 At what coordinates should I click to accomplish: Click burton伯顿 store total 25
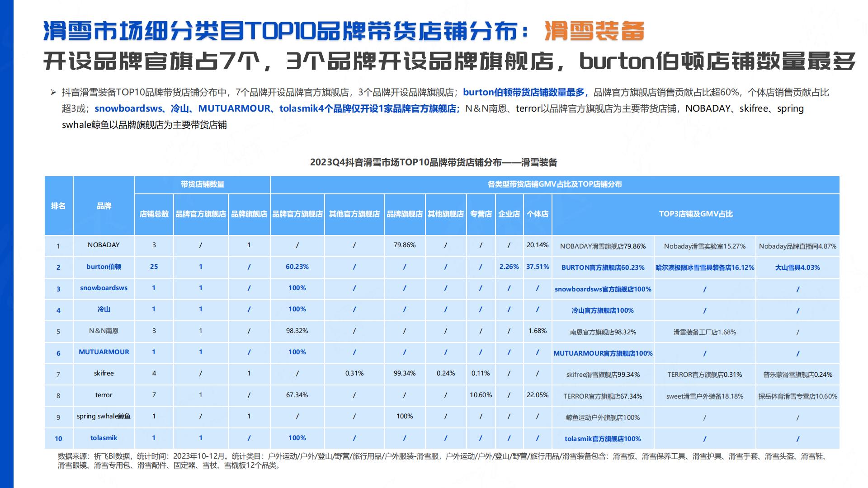[x=154, y=267]
